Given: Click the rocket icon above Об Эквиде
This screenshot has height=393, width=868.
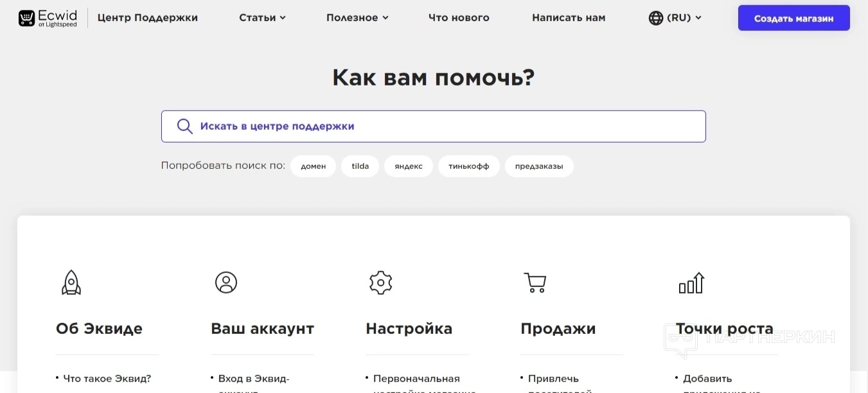Looking at the screenshot, I should point(71,283).
